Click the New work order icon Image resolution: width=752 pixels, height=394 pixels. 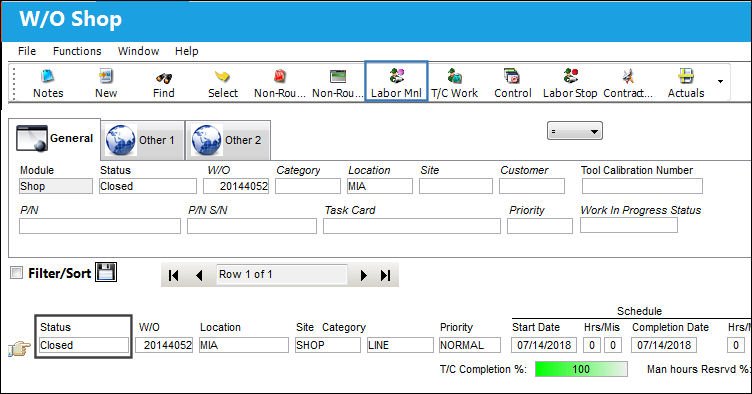coord(106,83)
